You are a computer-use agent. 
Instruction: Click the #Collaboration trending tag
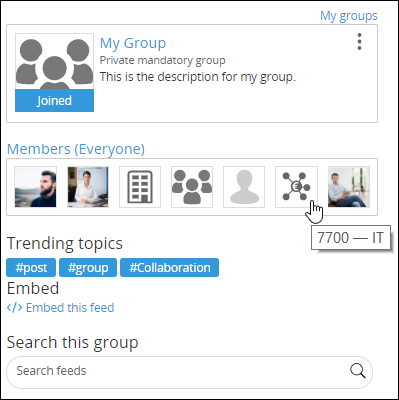click(170, 268)
